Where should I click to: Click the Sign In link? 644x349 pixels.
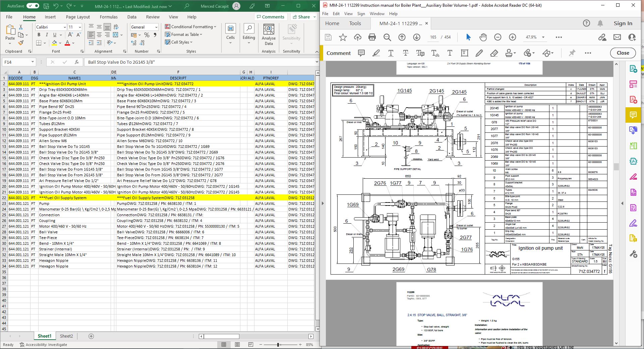(623, 23)
